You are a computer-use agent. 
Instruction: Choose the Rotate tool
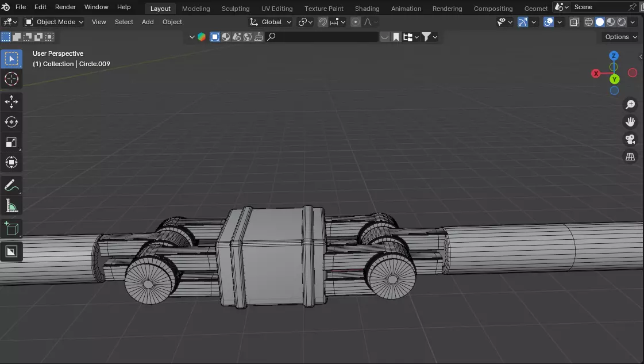[11, 122]
